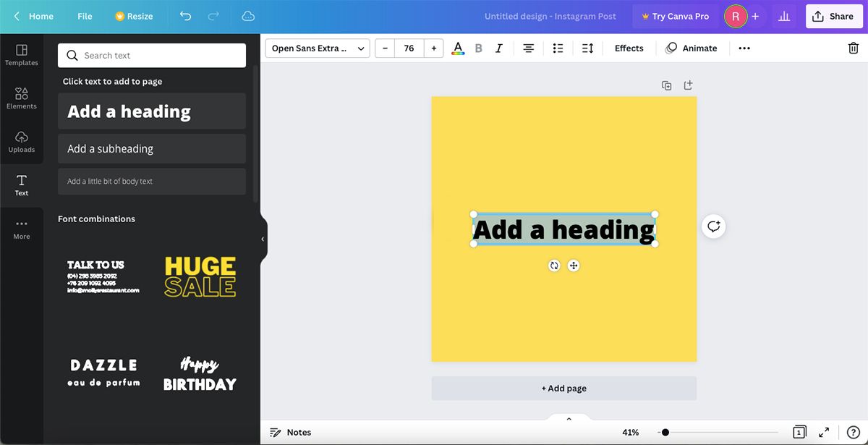Add a heading from text panel
This screenshot has height=445, width=868.
click(152, 111)
